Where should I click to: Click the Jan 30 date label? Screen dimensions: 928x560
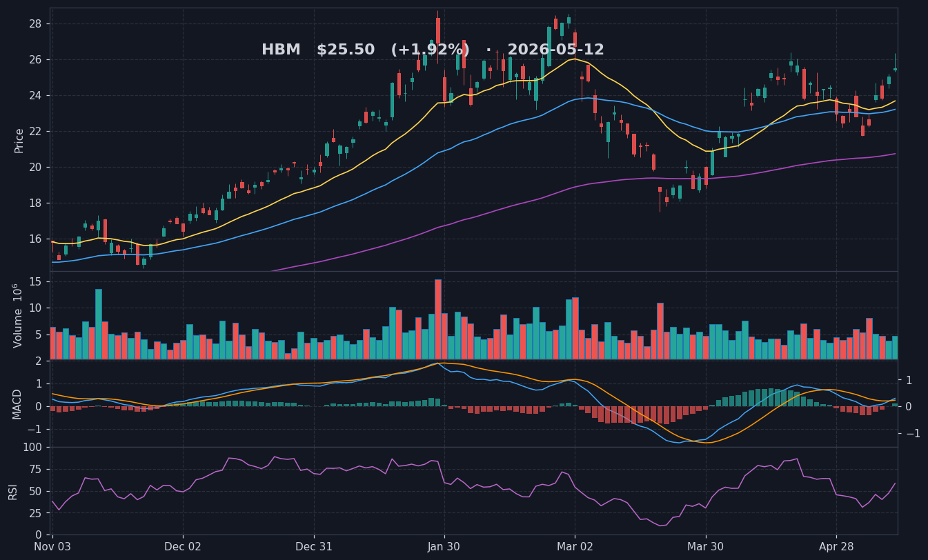444,546
